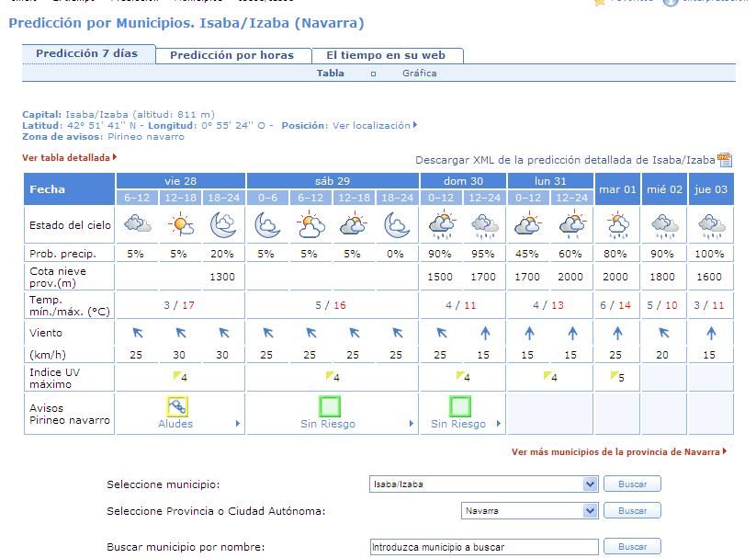This screenshot has width=756, height=558.
Task: Open the Sin Riesgo link for sáb 29
Action: [x=328, y=424]
